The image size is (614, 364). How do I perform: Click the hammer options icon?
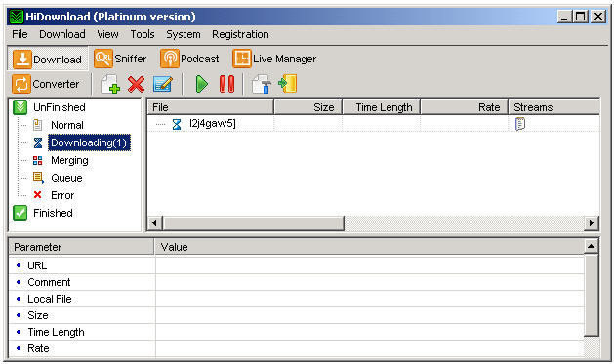pos(262,84)
